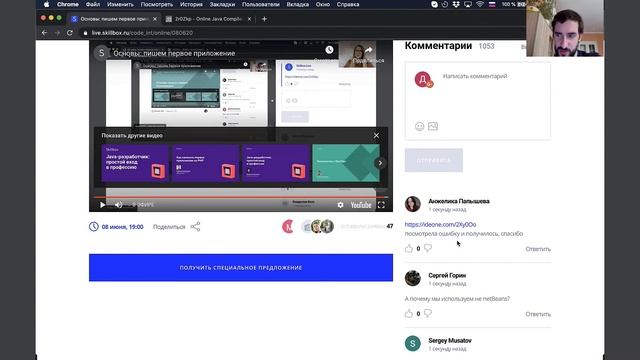Viewport: 640px width, 360px height.
Task: Click the Отправить comment button
Action: click(x=434, y=160)
